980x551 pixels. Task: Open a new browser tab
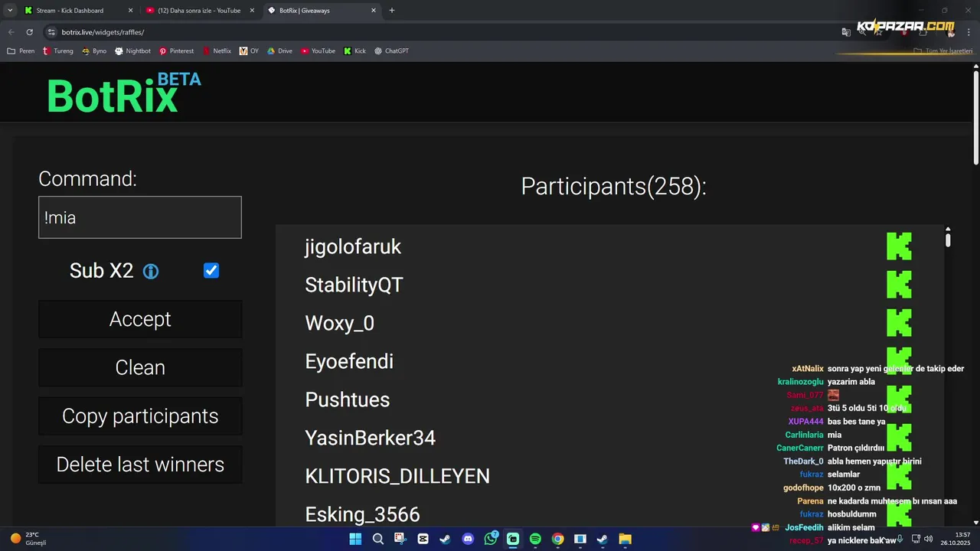coord(392,11)
